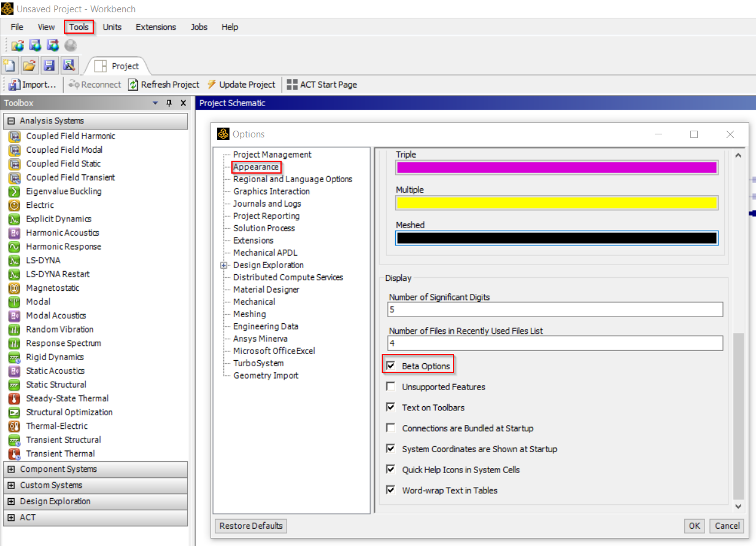
Task: Open the ACT Start Page
Action: tap(322, 85)
